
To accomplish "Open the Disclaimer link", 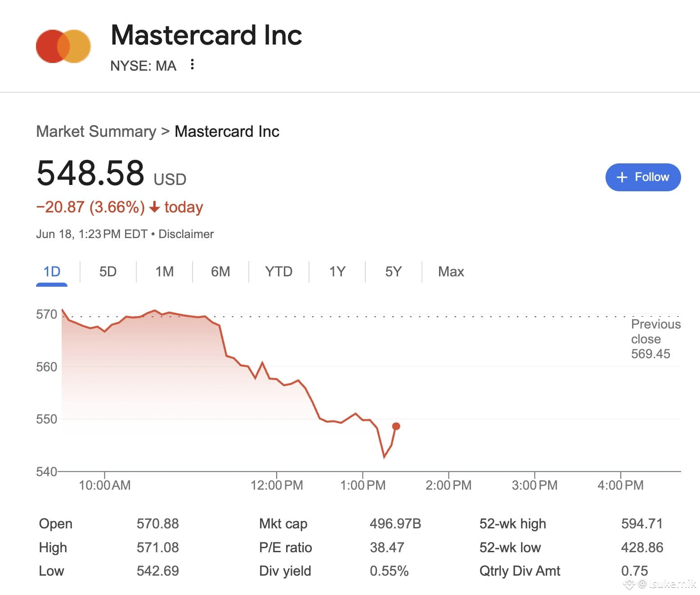I will pyautogui.click(x=186, y=234).
